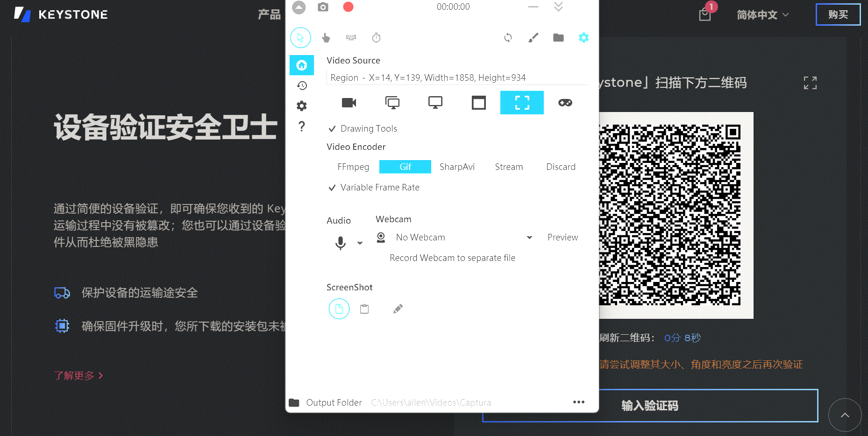Select the region source icon
The image size is (868, 436).
522,103
